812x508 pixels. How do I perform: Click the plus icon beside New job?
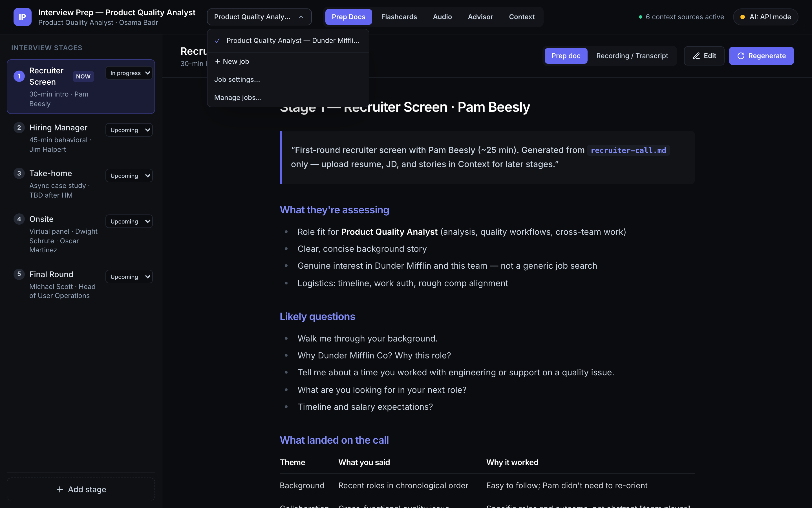tap(217, 61)
